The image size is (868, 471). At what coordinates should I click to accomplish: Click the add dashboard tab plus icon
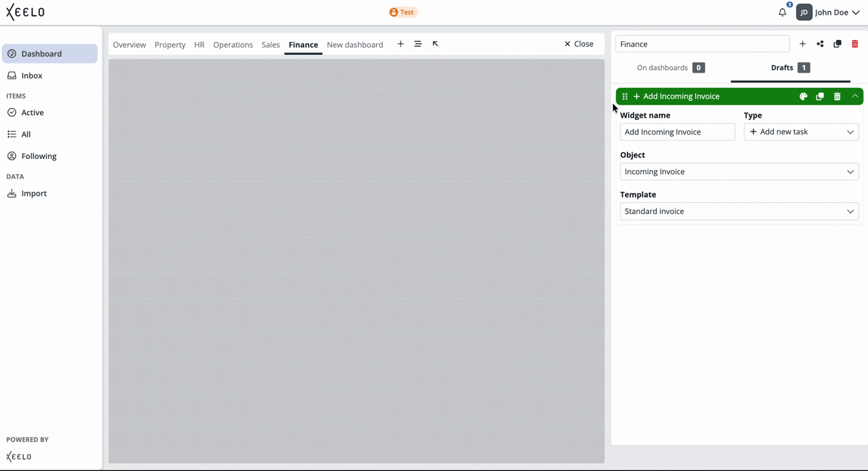(401, 44)
